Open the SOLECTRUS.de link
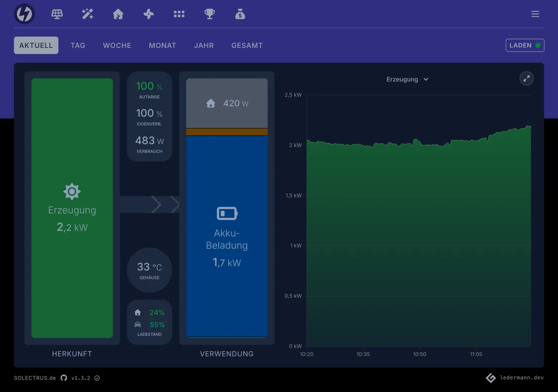 35,378
